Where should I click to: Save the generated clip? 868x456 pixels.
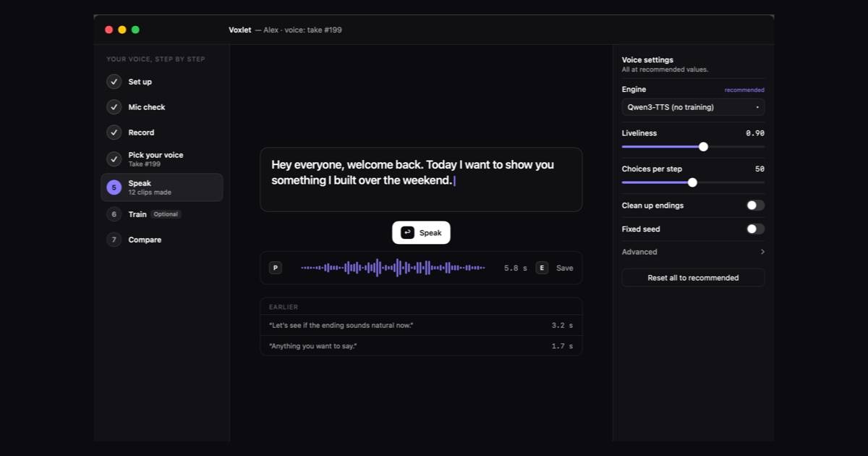coord(564,268)
